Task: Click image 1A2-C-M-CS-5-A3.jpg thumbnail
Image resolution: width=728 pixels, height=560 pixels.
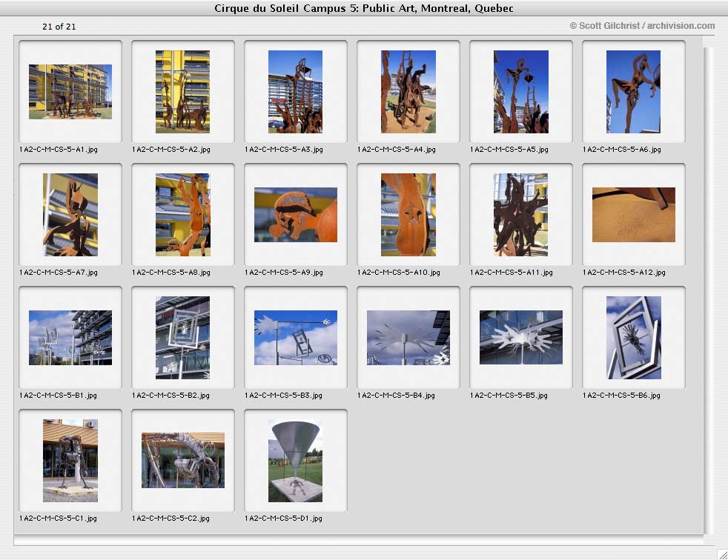Action: (295, 92)
